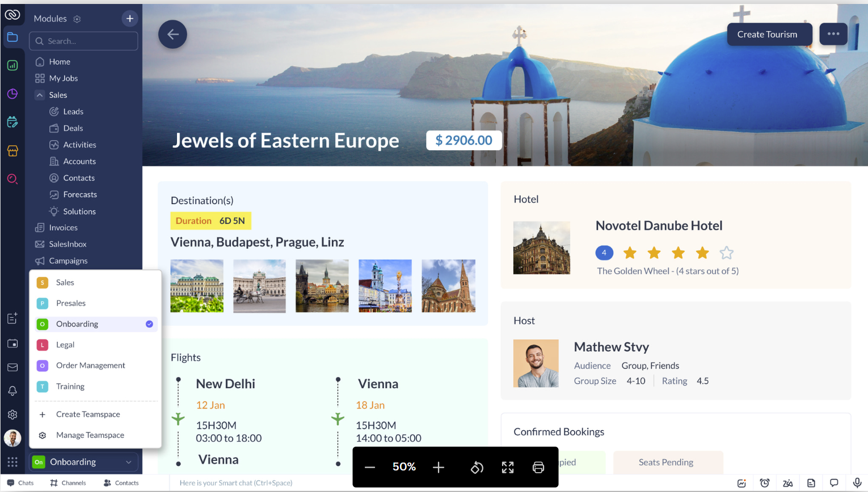
Task: Increase zoom with the plus button
Action: pos(438,467)
